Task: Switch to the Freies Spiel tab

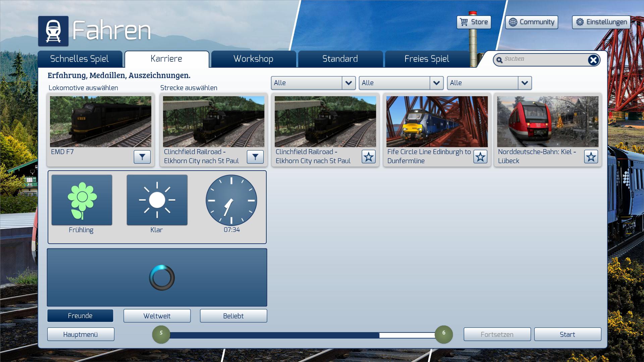Action: coord(427,59)
